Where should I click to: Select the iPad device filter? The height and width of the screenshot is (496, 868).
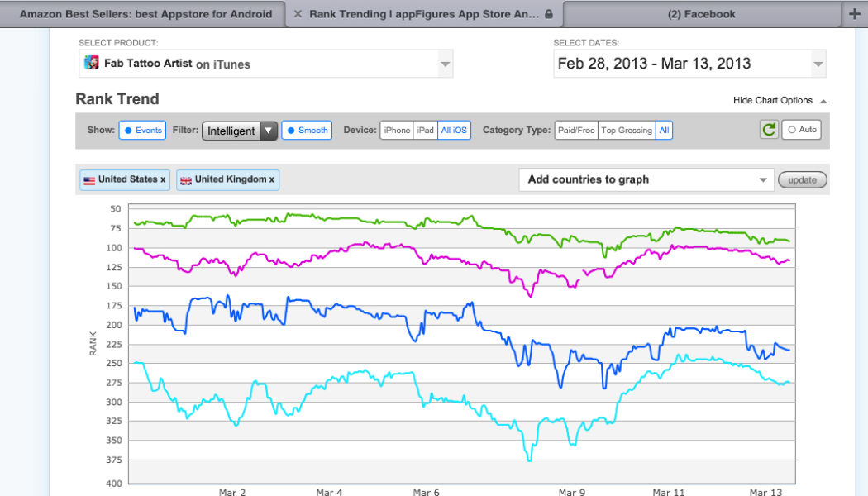[x=425, y=130]
